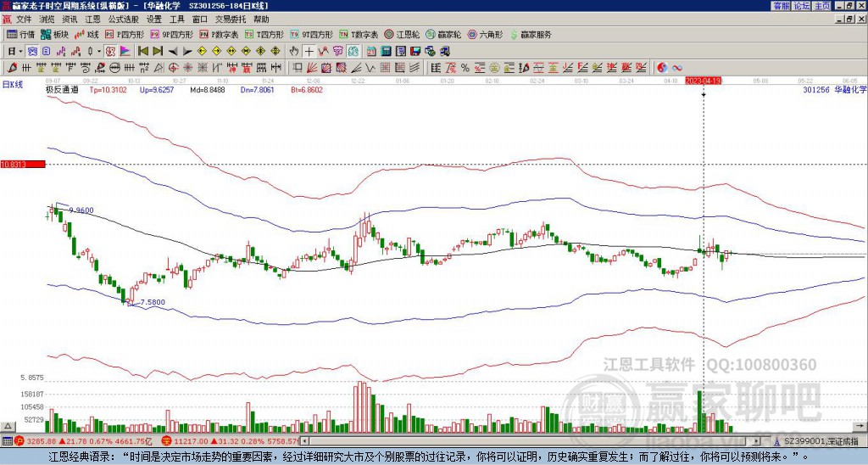Open the 六角形 hexagon tool
868x465 pixels.
pyautogui.click(x=485, y=34)
